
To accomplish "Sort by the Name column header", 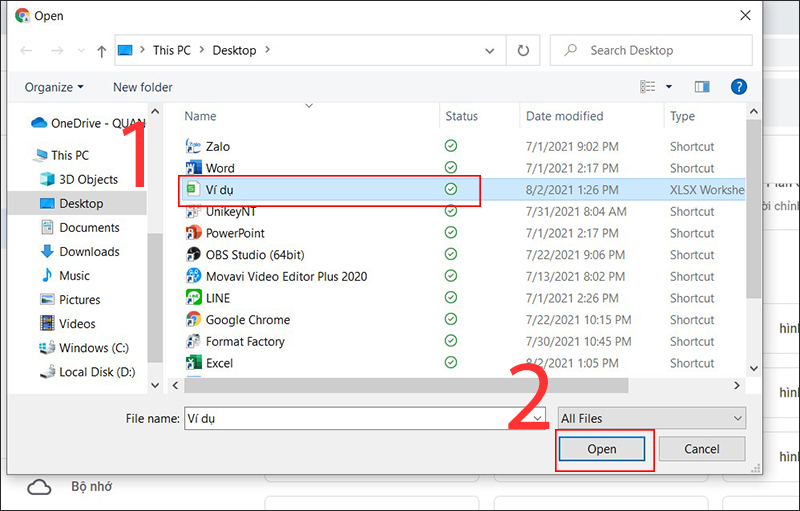I will (200, 116).
